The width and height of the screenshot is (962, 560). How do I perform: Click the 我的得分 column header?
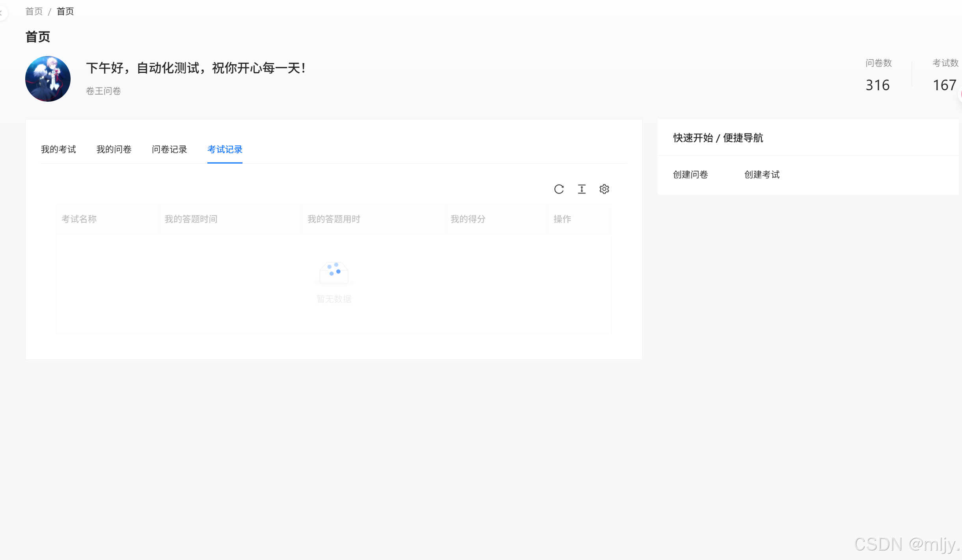click(x=468, y=219)
